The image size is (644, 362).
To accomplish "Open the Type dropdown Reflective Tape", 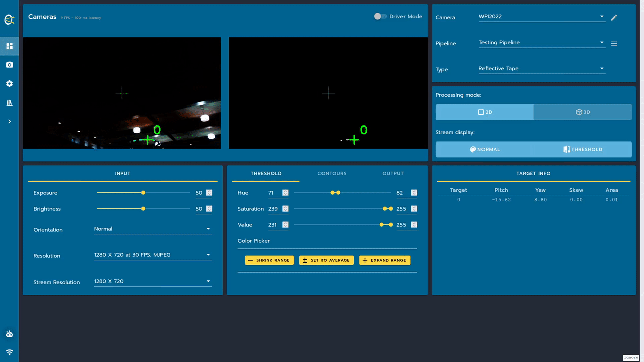I will point(542,69).
